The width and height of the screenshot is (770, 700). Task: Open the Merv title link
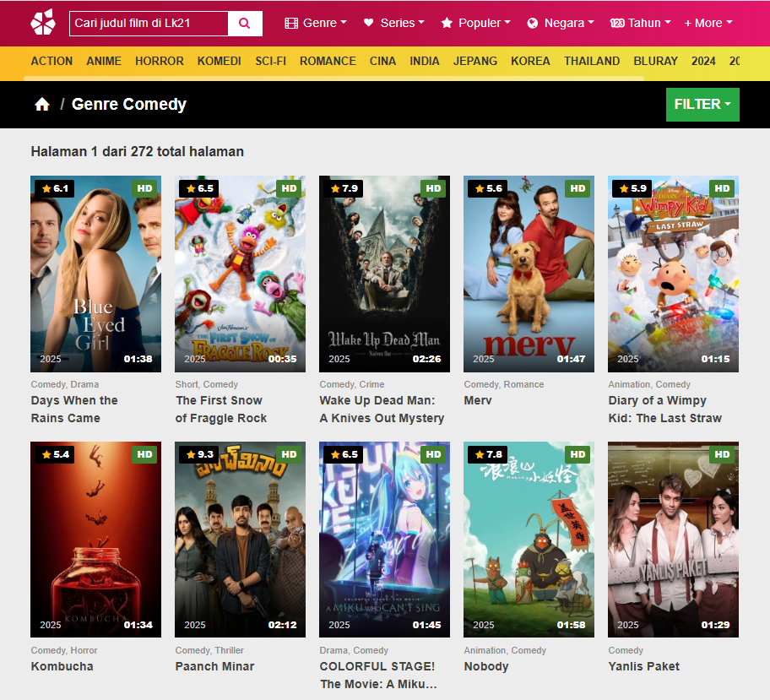pyautogui.click(x=478, y=400)
